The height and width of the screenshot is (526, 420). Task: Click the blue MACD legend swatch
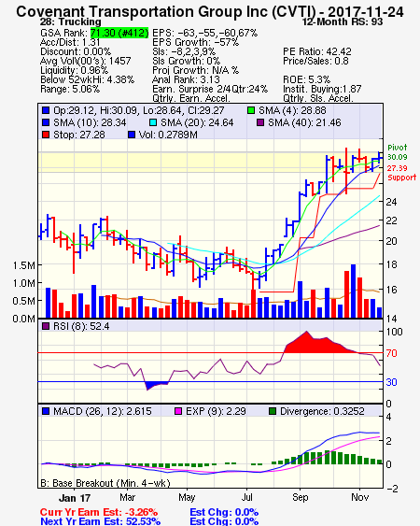point(46,411)
